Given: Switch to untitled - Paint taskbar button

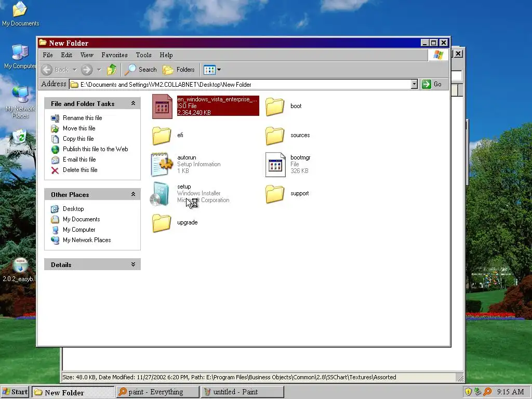Looking at the screenshot, I should click(242, 392).
